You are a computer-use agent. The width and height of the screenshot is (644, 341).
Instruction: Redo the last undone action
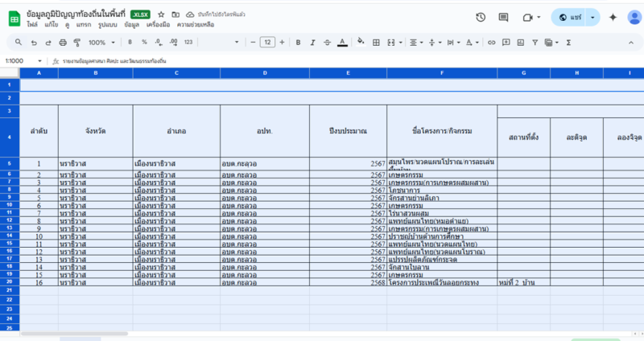48,43
